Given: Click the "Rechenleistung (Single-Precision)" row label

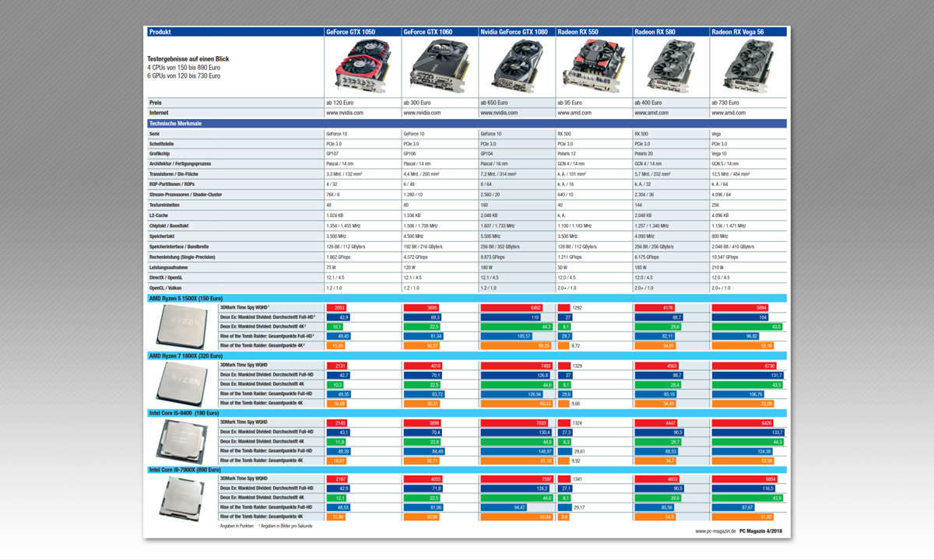Looking at the screenshot, I should click(182, 256).
